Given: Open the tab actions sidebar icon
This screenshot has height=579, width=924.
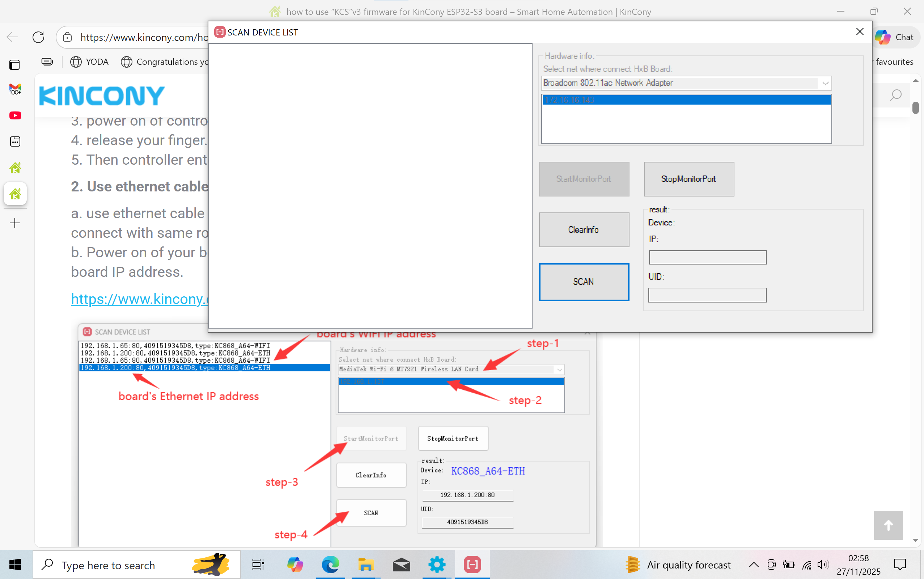Looking at the screenshot, I should tap(14, 65).
